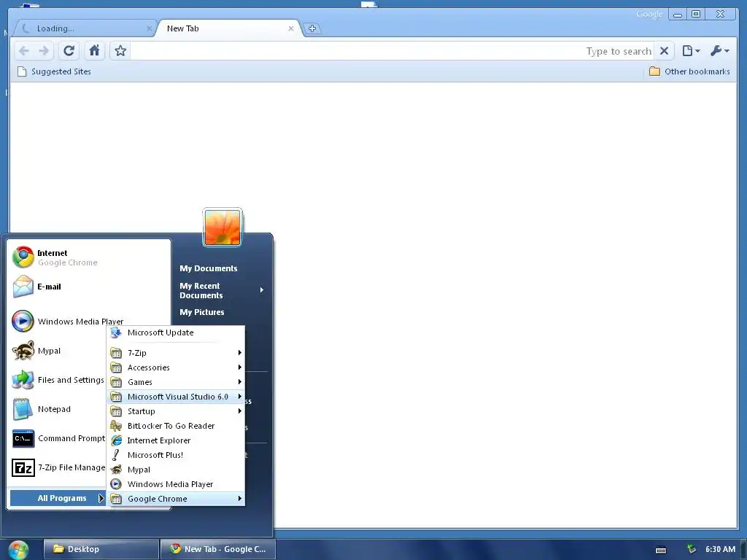Bookmark this page with the star icon
Image resolution: width=747 pixels, height=560 pixels.
(120, 50)
